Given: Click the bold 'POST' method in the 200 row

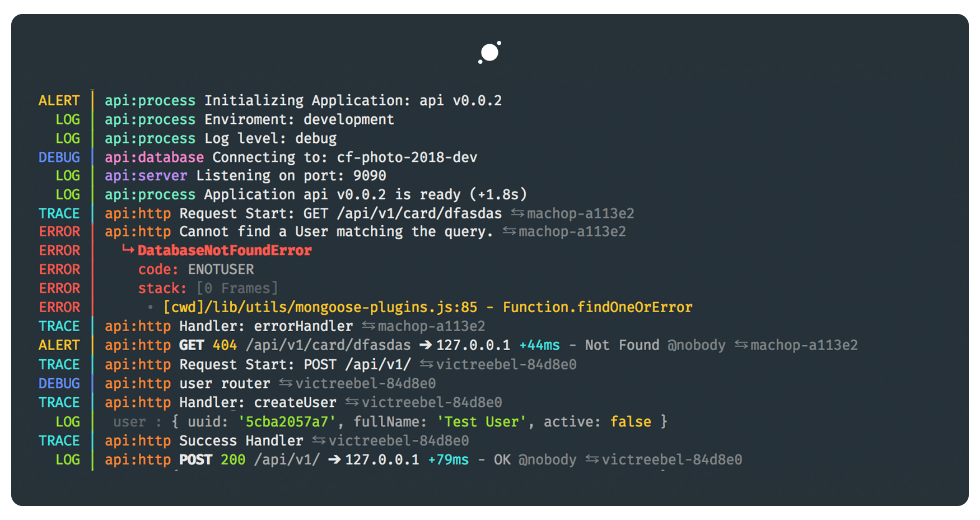Looking at the screenshot, I should [x=195, y=460].
